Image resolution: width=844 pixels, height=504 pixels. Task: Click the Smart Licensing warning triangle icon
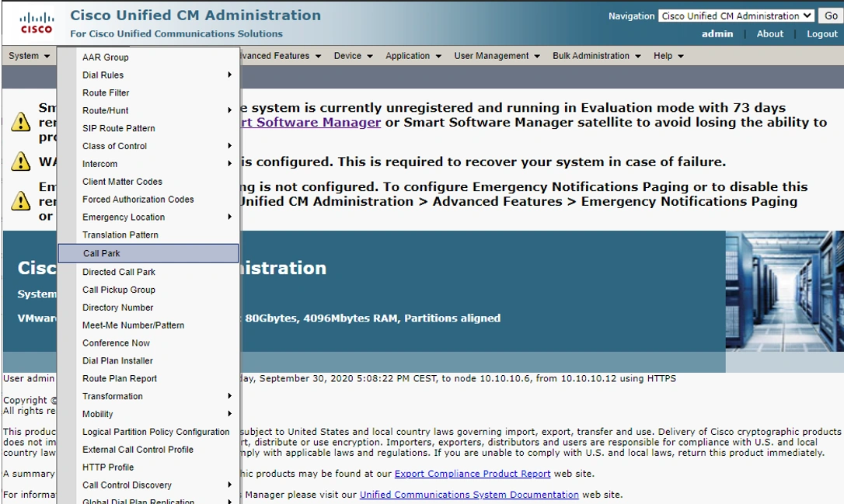(x=20, y=122)
